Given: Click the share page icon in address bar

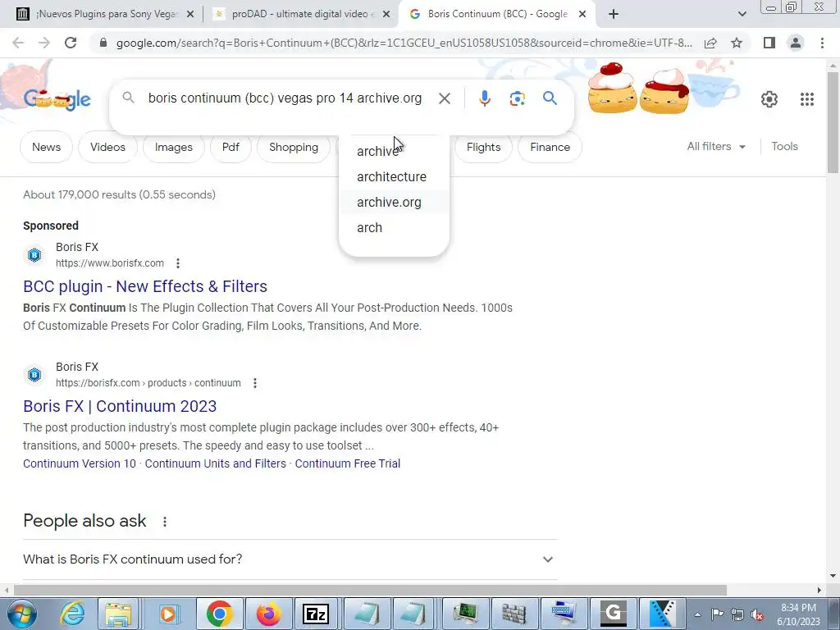Looking at the screenshot, I should coord(710,43).
